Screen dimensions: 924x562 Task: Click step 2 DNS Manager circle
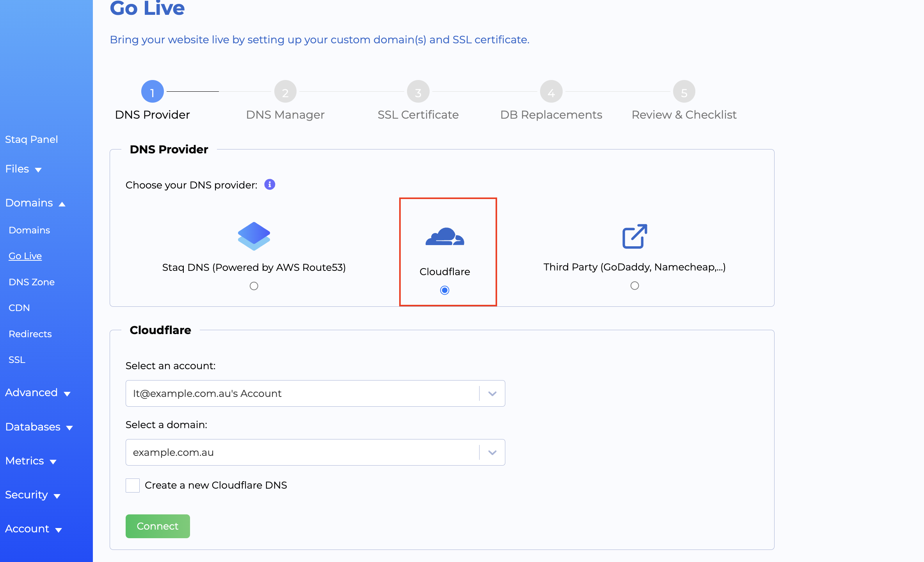click(285, 92)
